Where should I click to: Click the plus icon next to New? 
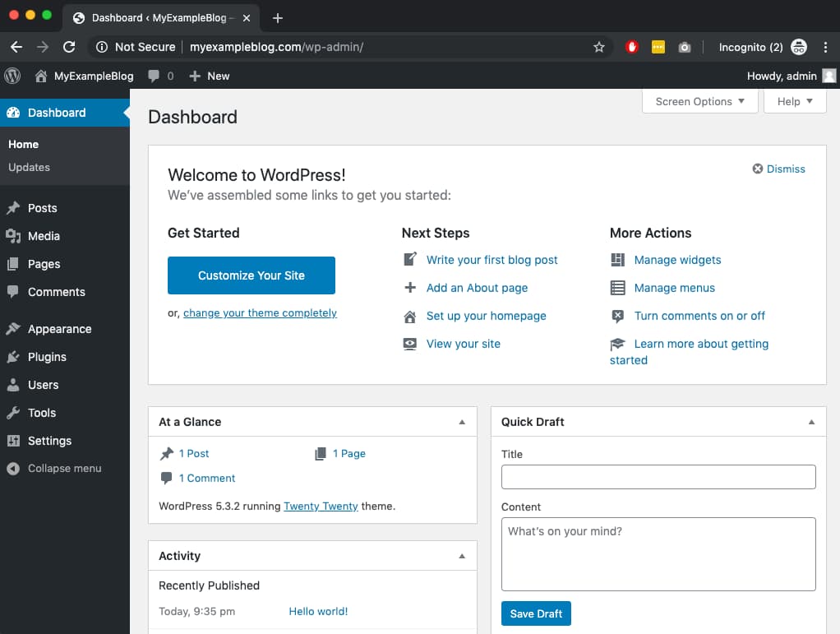195,76
